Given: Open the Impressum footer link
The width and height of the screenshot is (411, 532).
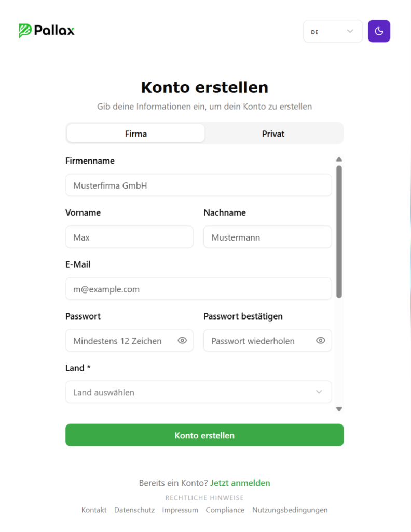Looking at the screenshot, I should pos(180,510).
